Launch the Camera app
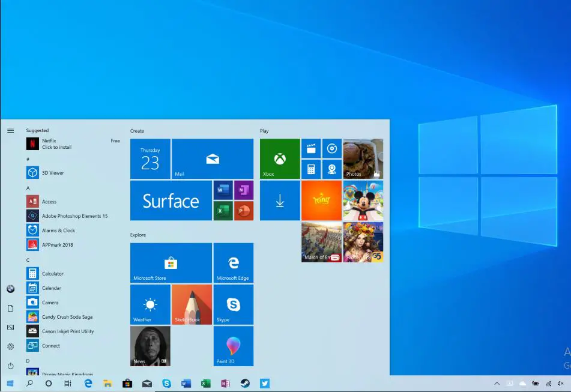571x392 pixels. point(73,303)
